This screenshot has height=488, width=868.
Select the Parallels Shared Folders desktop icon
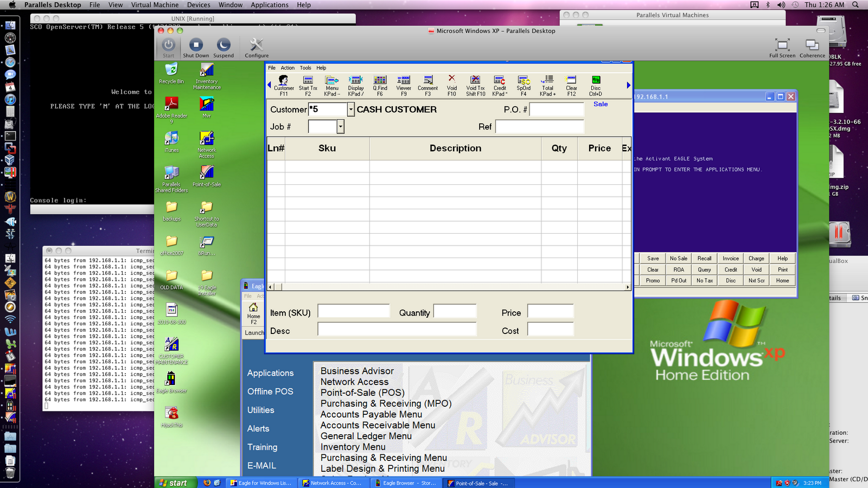click(171, 179)
